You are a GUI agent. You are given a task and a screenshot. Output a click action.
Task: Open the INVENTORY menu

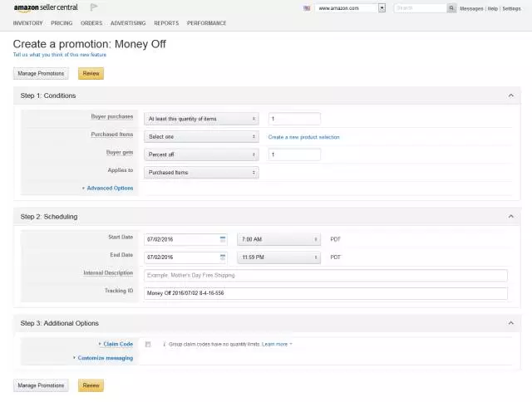(x=27, y=23)
